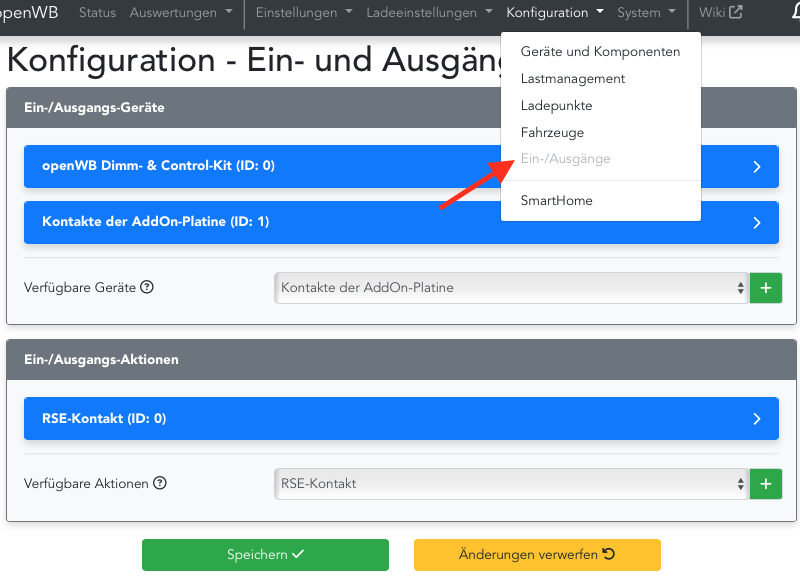Open the Verfügbare Geräte dropdown
Image resolution: width=800 pixels, height=581 pixels.
point(510,287)
